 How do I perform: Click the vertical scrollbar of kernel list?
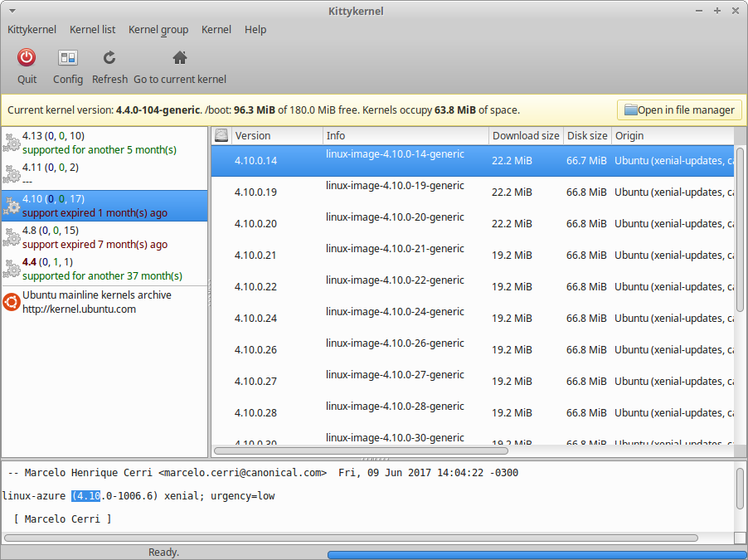tap(740, 229)
